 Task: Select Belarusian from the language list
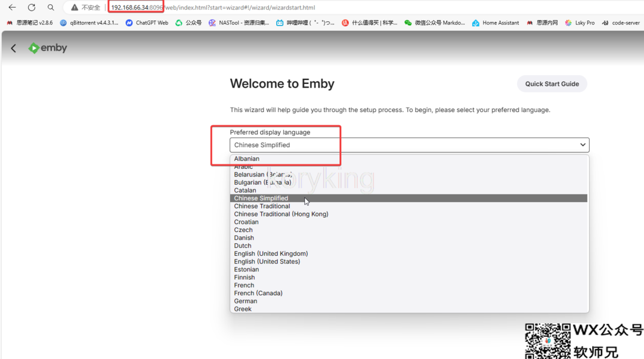coord(408,175)
